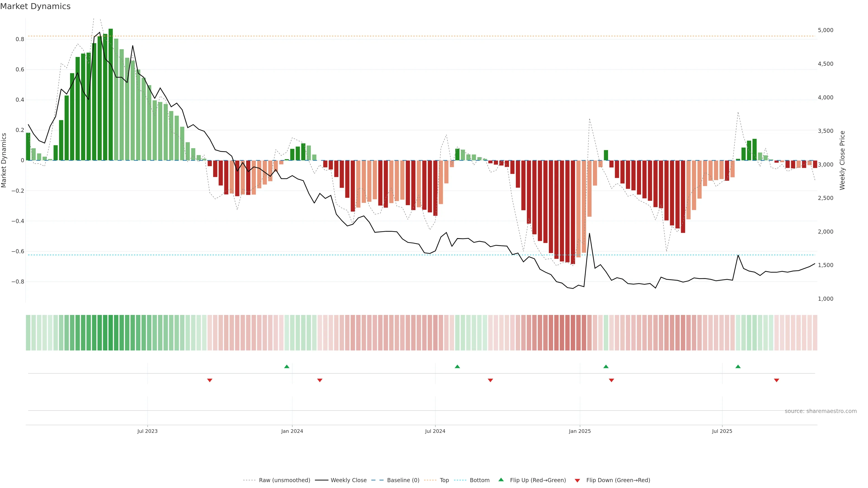
Task: Click the Flip Down legend triangle icon
Action: [x=577, y=480]
